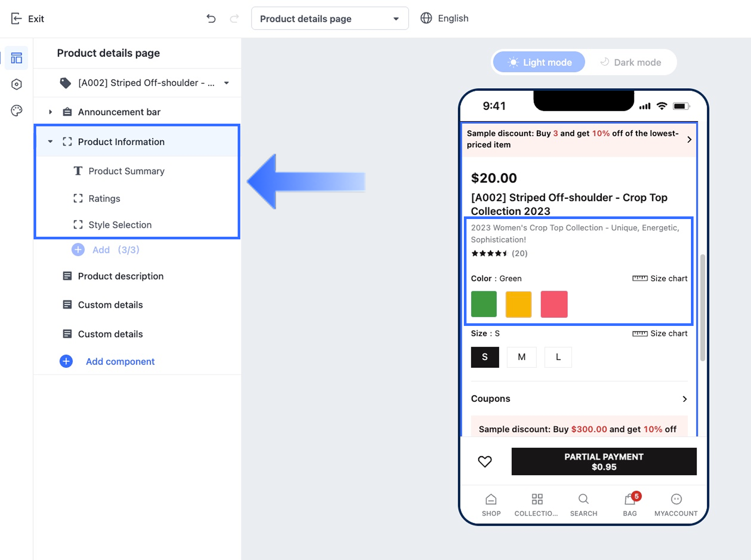Open the layout sections sidebar icon
This screenshot has width=751, height=560.
[16, 58]
